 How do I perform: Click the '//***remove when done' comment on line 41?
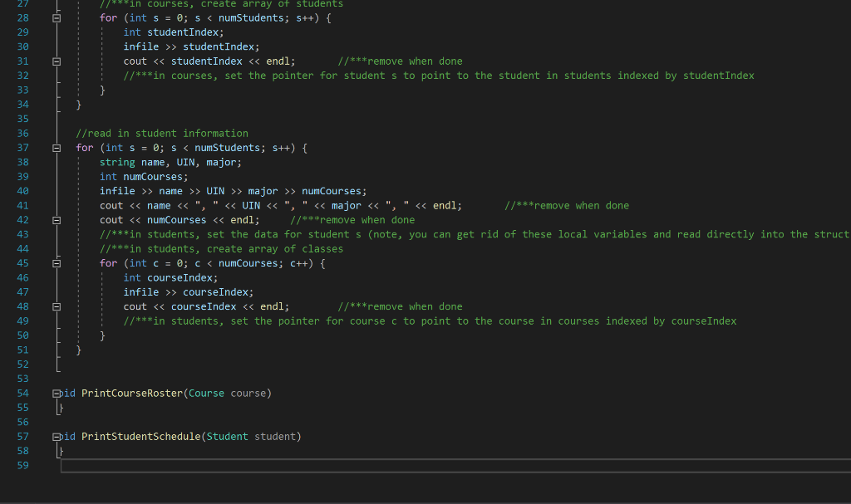pos(567,206)
